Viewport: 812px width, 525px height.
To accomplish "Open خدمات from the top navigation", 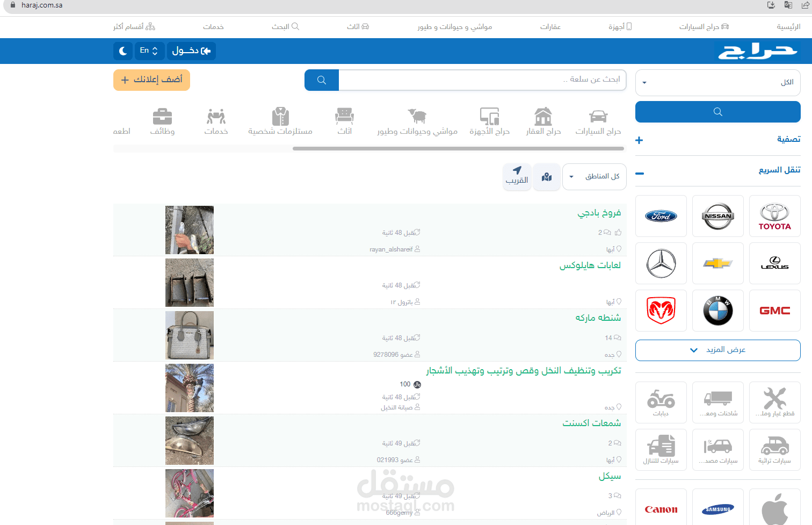I will (x=213, y=26).
